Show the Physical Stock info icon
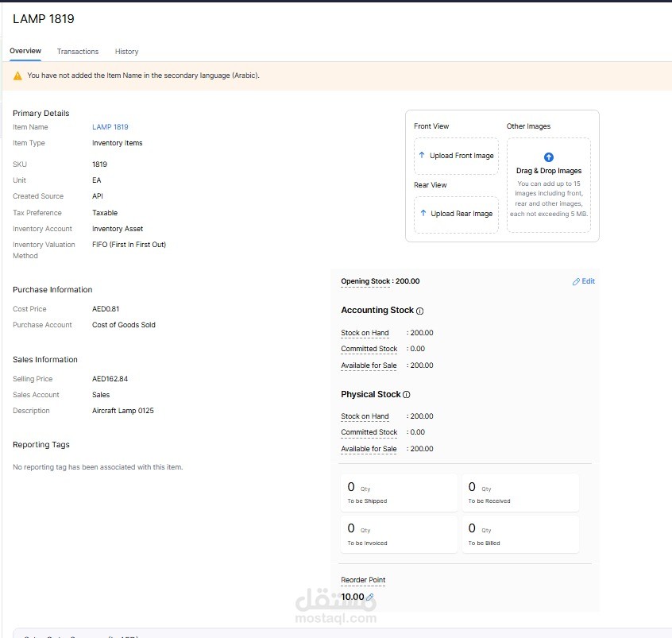This screenshot has height=638, width=672. 406,394
